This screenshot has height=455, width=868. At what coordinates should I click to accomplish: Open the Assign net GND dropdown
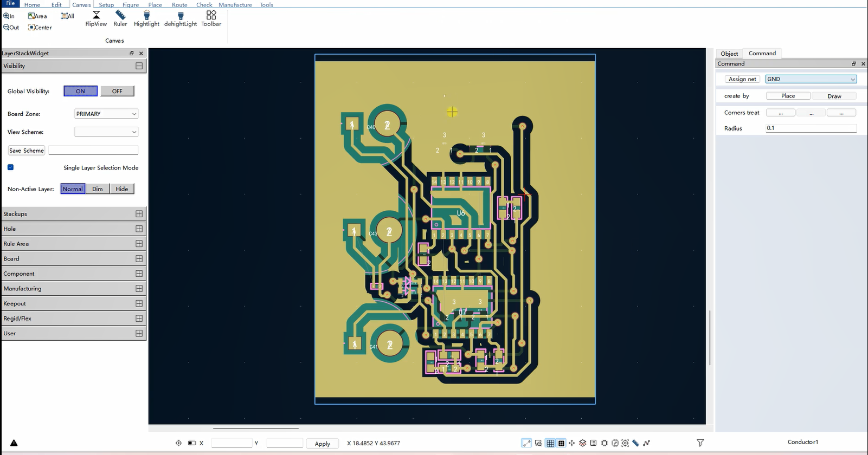811,79
